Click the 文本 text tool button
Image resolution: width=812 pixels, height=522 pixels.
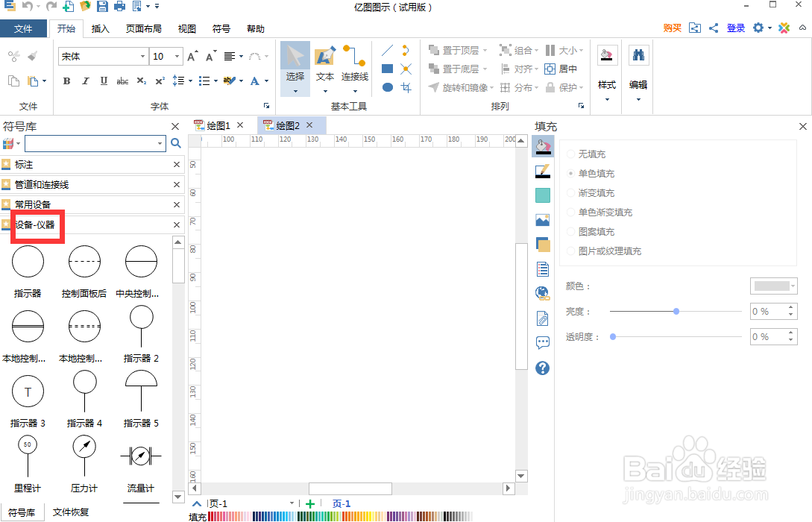click(x=325, y=69)
